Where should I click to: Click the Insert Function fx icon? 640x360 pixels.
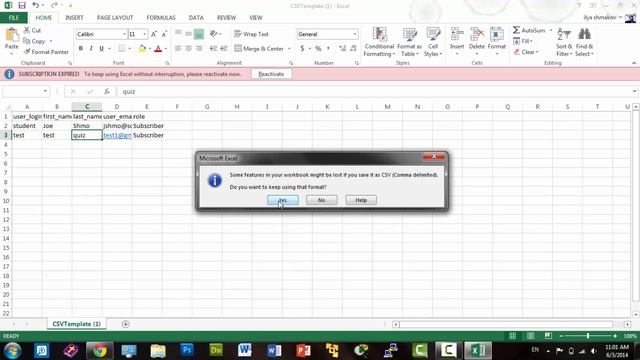pos(107,91)
